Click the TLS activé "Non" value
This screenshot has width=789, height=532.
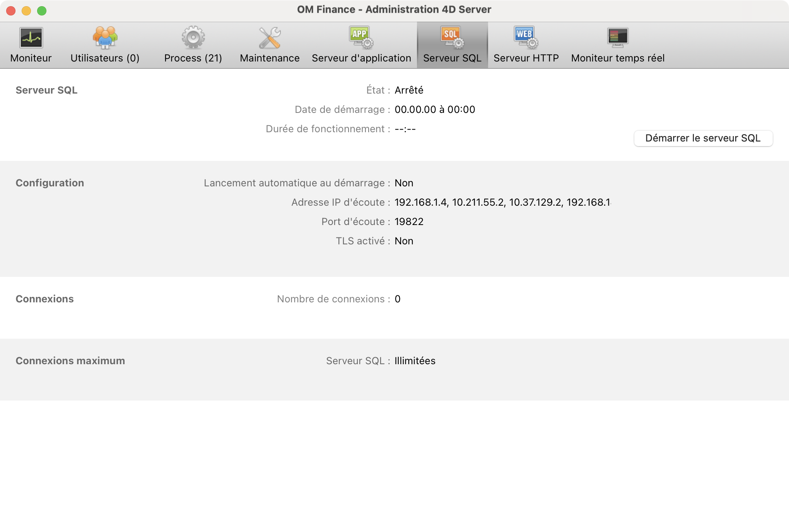(404, 241)
